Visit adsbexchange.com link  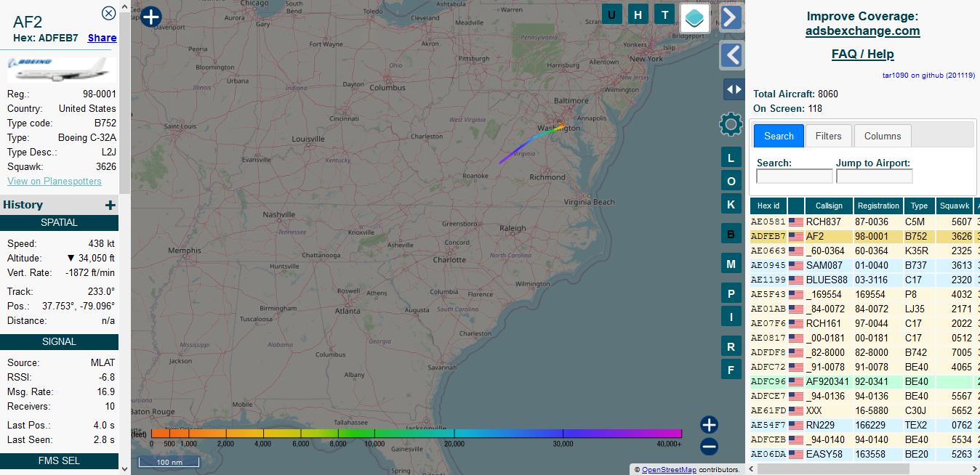pyautogui.click(x=862, y=31)
